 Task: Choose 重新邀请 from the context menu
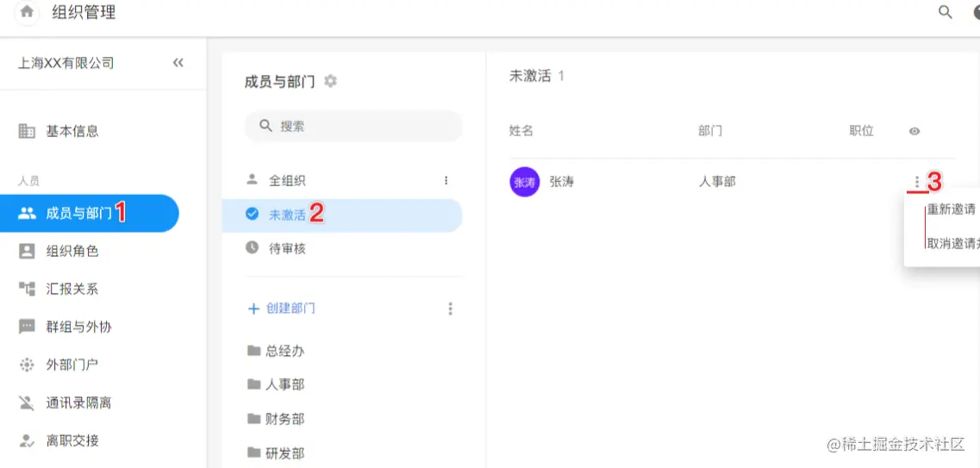[952, 209]
